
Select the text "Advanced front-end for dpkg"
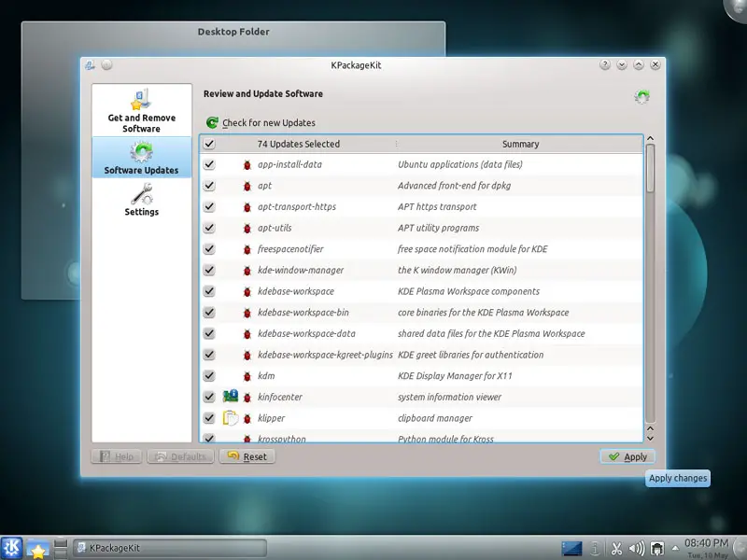(x=454, y=186)
